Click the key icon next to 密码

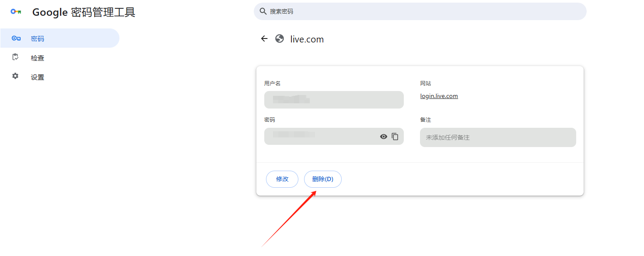pyautogui.click(x=16, y=39)
